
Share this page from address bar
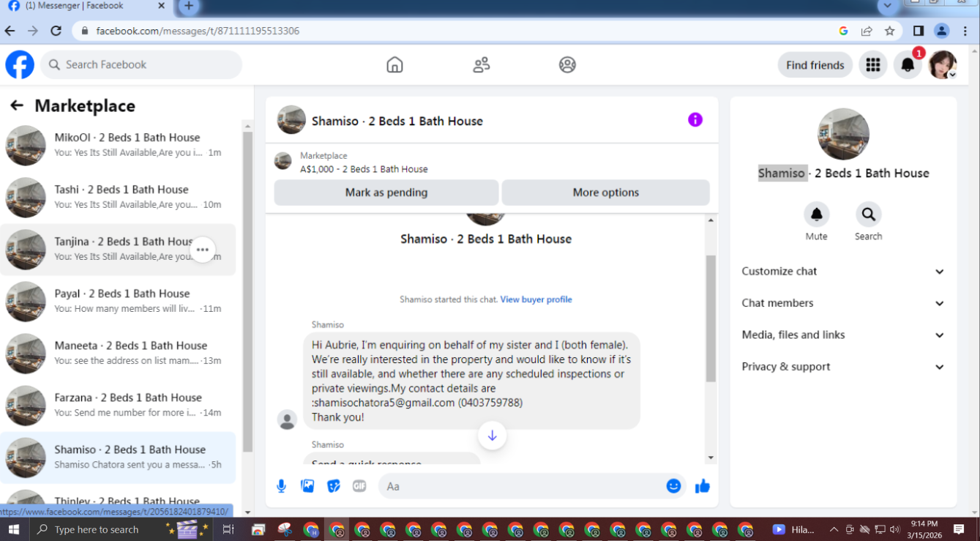867,31
